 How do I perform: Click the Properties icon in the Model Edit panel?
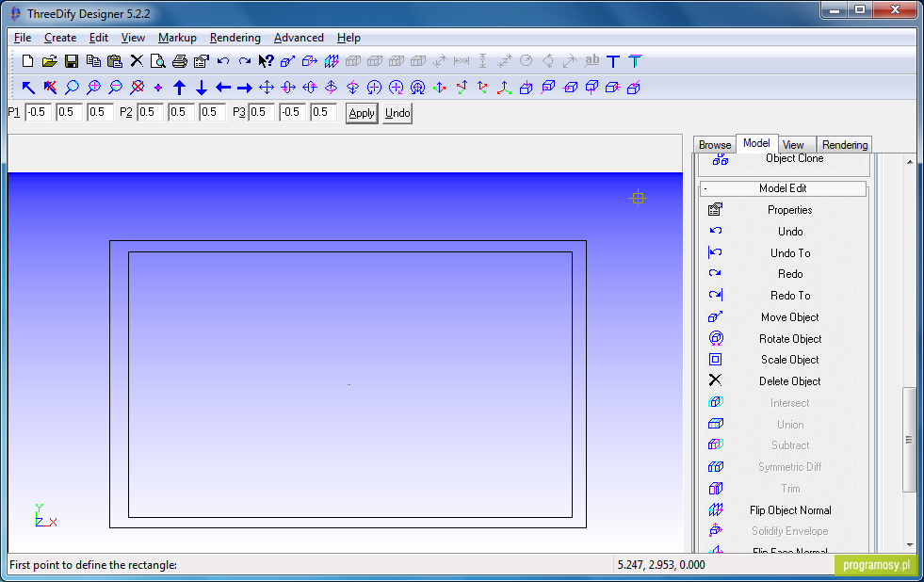point(716,209)
